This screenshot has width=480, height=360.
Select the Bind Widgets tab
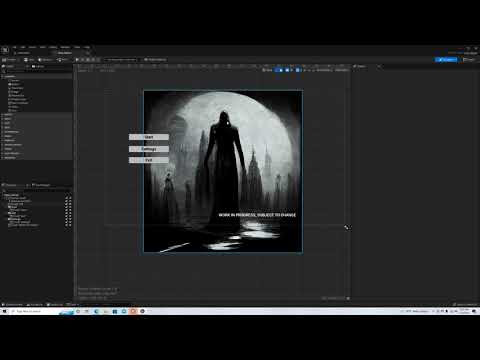coord(41,185)
